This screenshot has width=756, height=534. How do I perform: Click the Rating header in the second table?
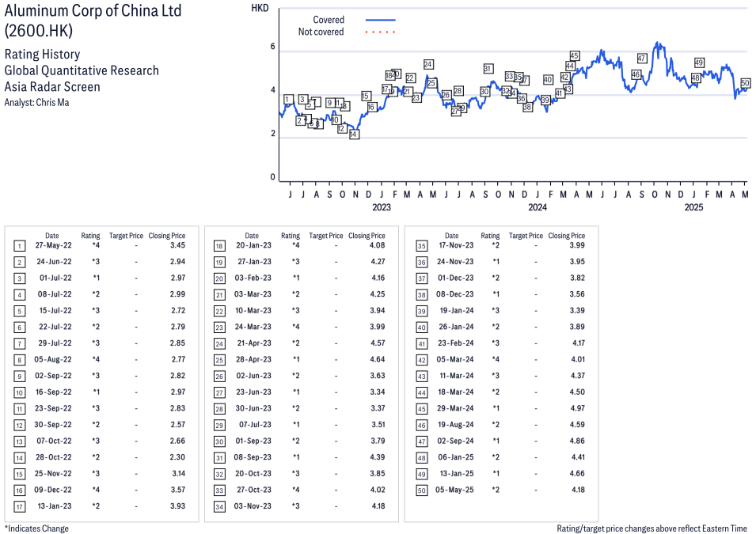(291, 236)
